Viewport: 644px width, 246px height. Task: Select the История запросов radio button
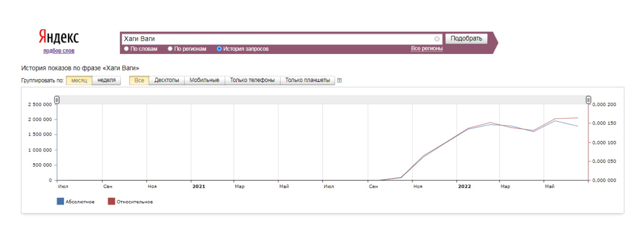[x=219, y=49]
